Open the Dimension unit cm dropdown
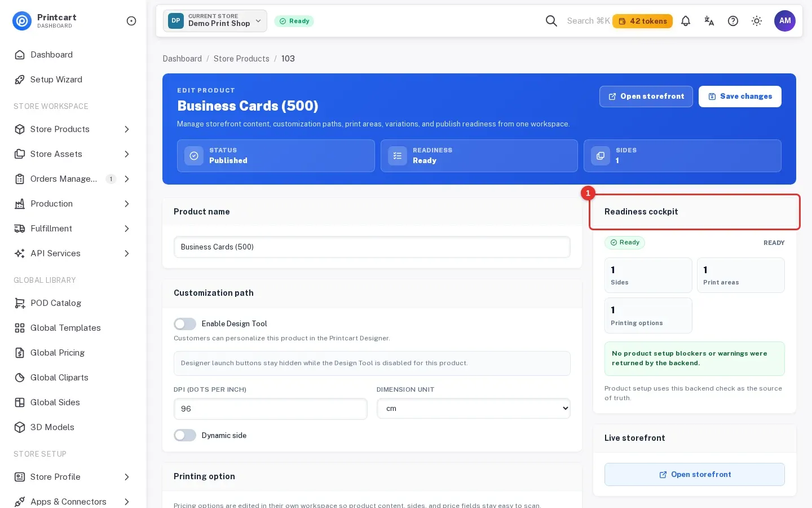The image size is (812, 508). coord(474,409)
